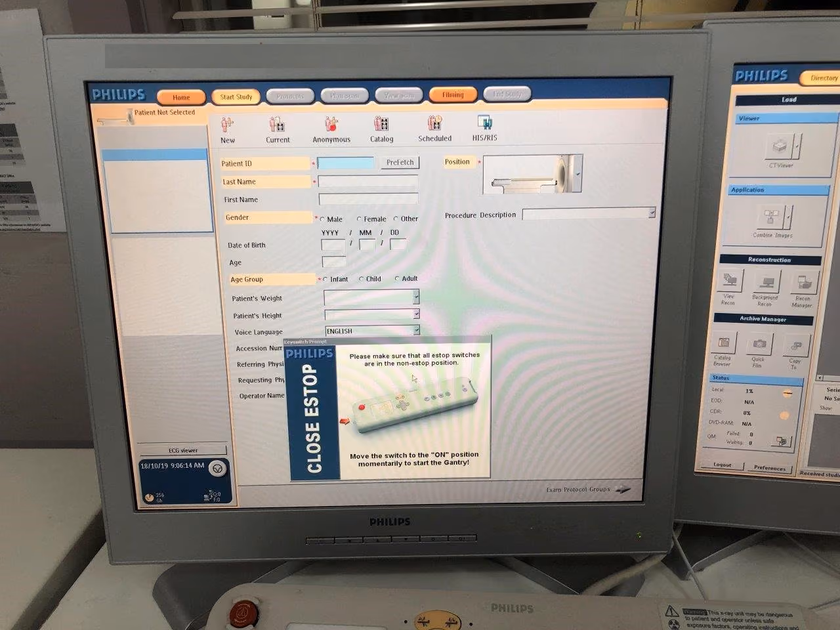
Task: Click the New patient icon
Action: click(x=227, y=124)
